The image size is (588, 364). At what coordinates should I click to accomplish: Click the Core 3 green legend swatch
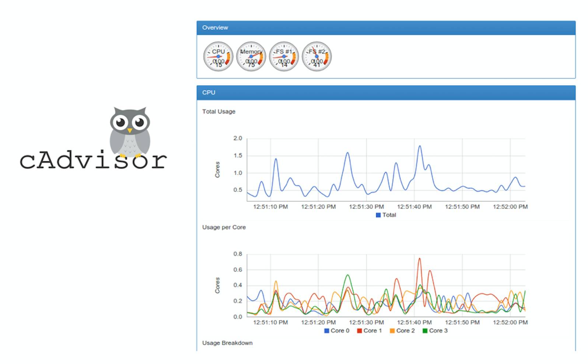pos(425,331)
